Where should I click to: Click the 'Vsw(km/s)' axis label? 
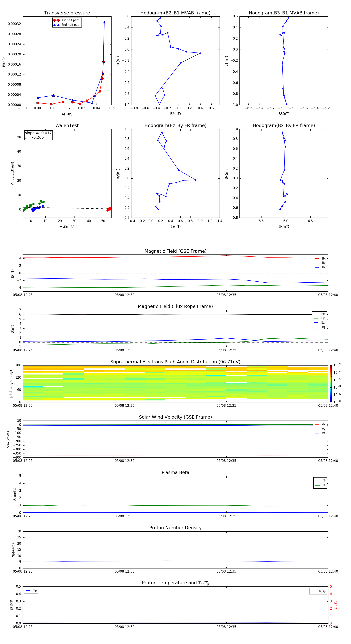(8, 439)
